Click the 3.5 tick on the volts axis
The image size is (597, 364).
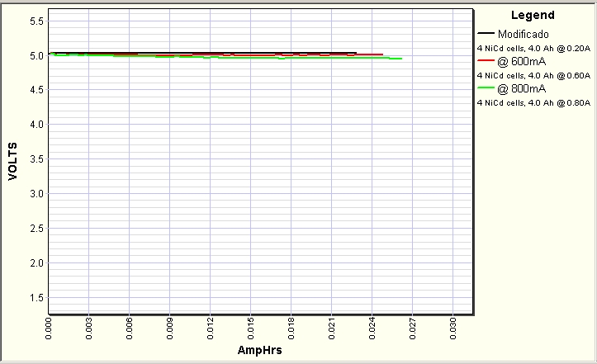point(36,159)
